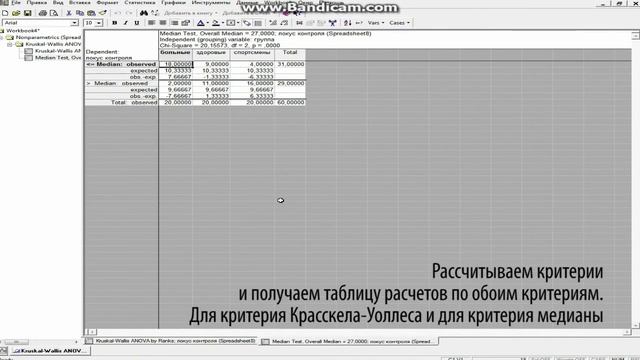The image size is (640, 360).
Task: Open the Правка menu
Action: coord(37,2)
